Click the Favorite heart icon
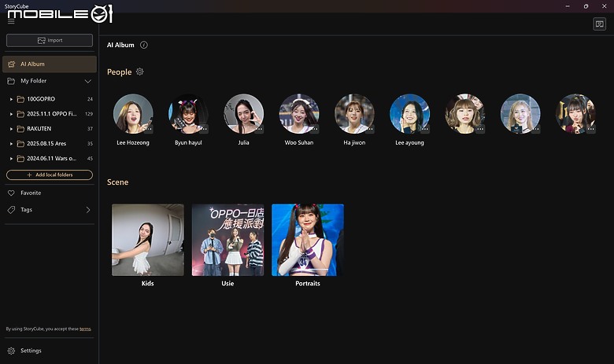 [11, 193]
